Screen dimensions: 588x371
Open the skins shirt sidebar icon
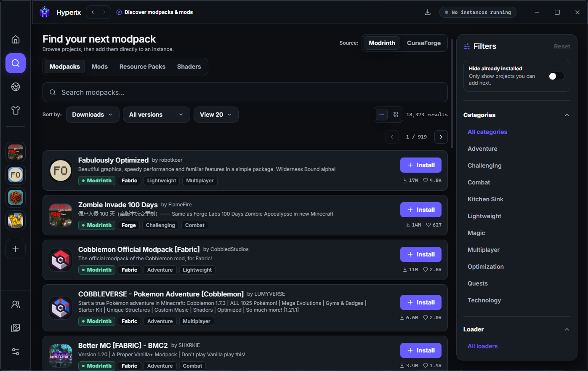point(16,110)
